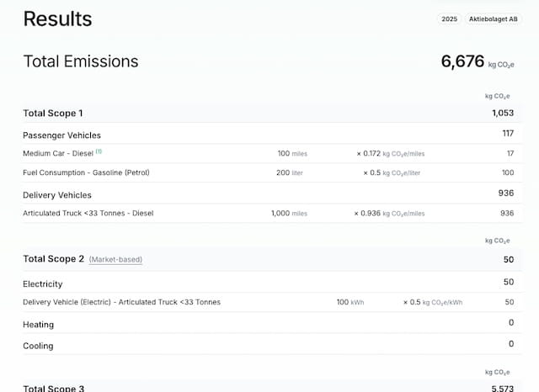Click the Aktiebolaget AB company badge

[493, 19]
